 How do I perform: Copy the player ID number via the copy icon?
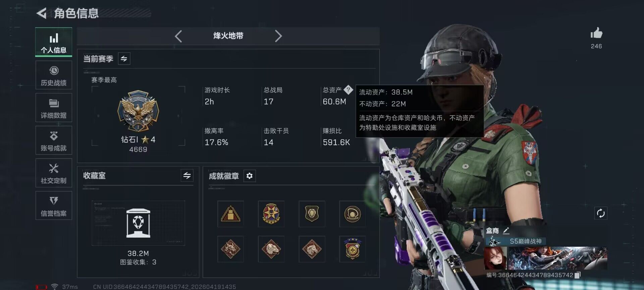point(577,275)
